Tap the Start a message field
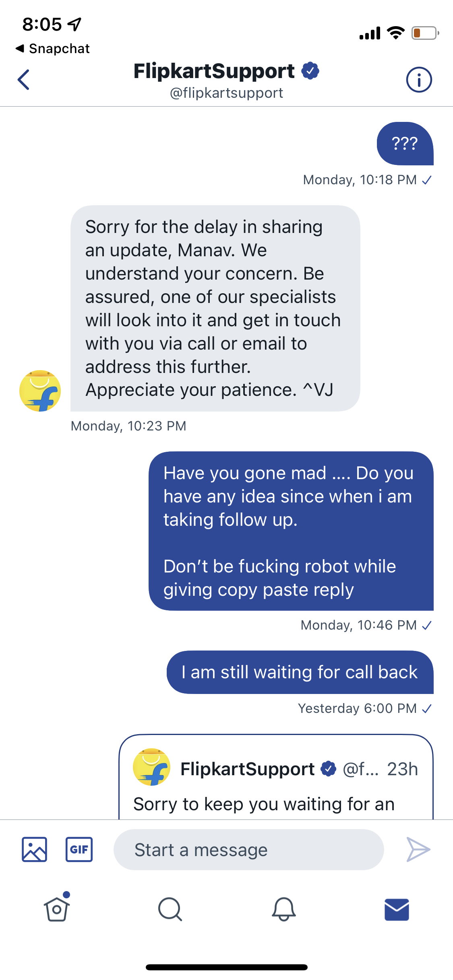This screenshot has width=453, height=980. [248, 850]
